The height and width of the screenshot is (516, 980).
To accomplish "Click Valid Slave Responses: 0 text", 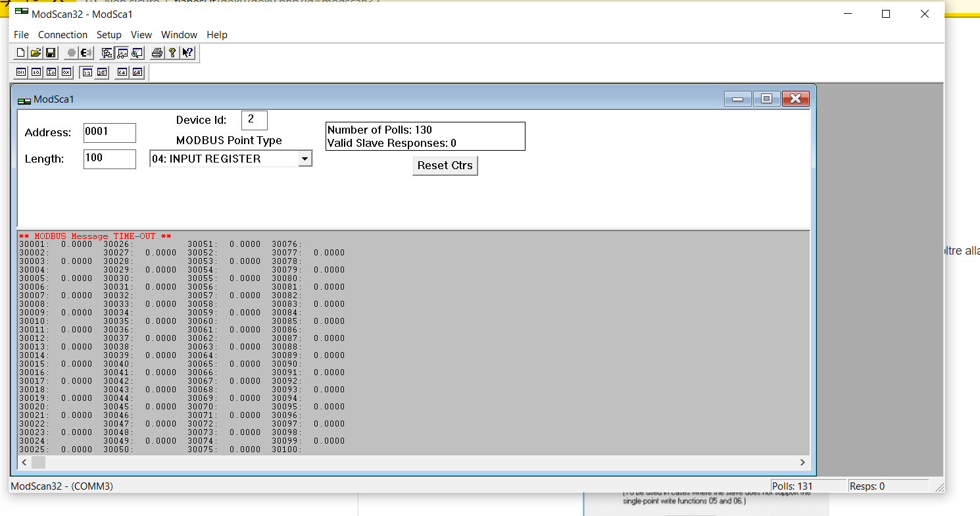I will pyautogui.click(x=392, y=143).
